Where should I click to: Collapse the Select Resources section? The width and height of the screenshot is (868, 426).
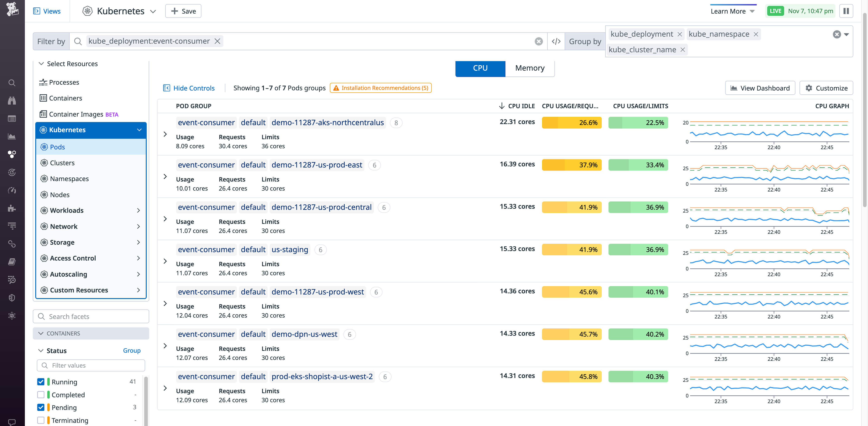tap(41, 63)
